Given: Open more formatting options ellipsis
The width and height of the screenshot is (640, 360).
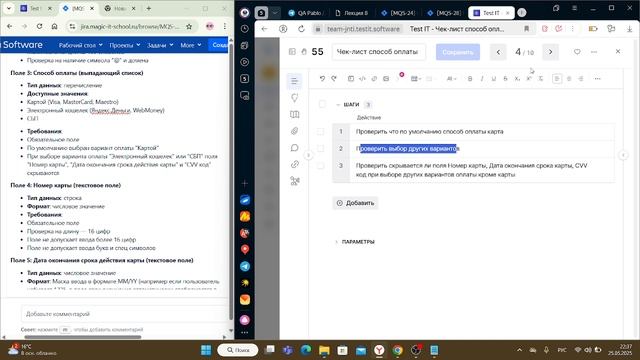Looking at the screenshot, I should pos(597,78).
